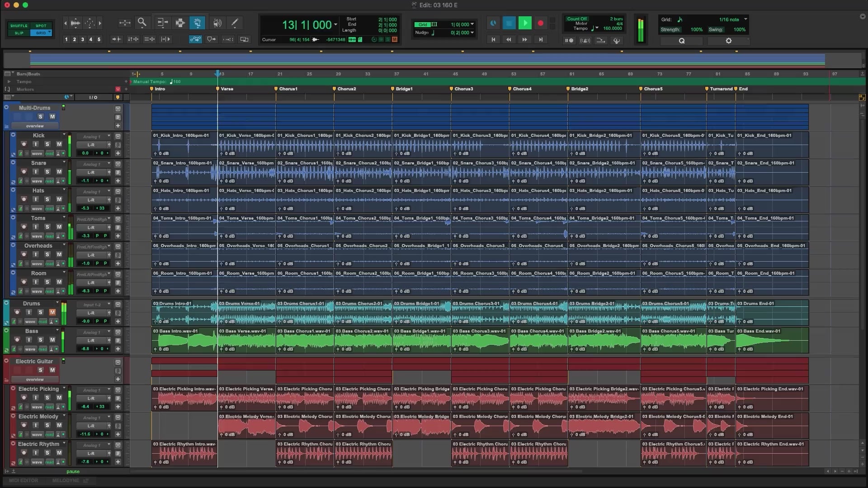Switch to the MIDI Editor tab
868x488 pixels.
coord(24,481)
